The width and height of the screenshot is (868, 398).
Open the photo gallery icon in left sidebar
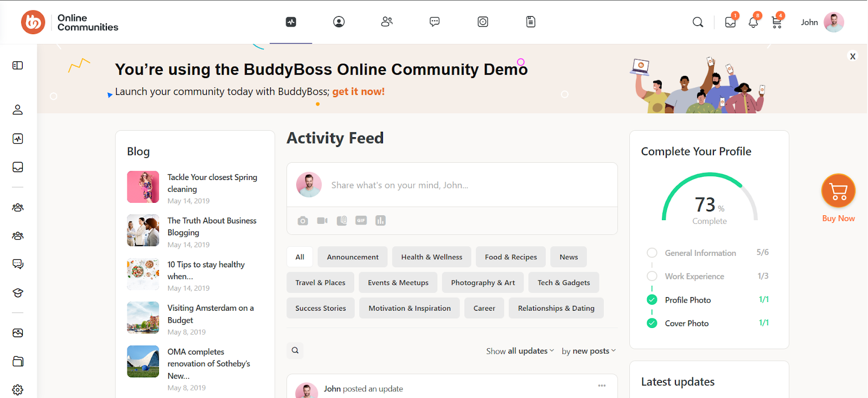(18, 333)
